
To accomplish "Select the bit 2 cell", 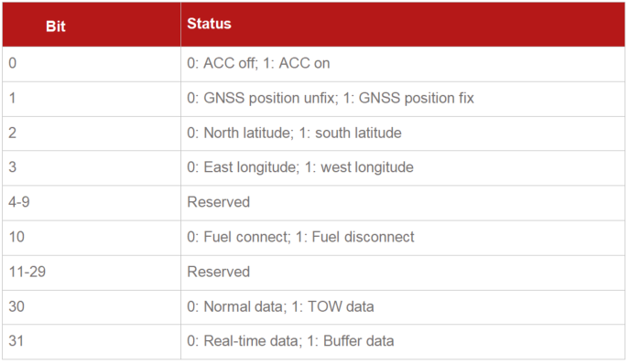I will [92, 134].
